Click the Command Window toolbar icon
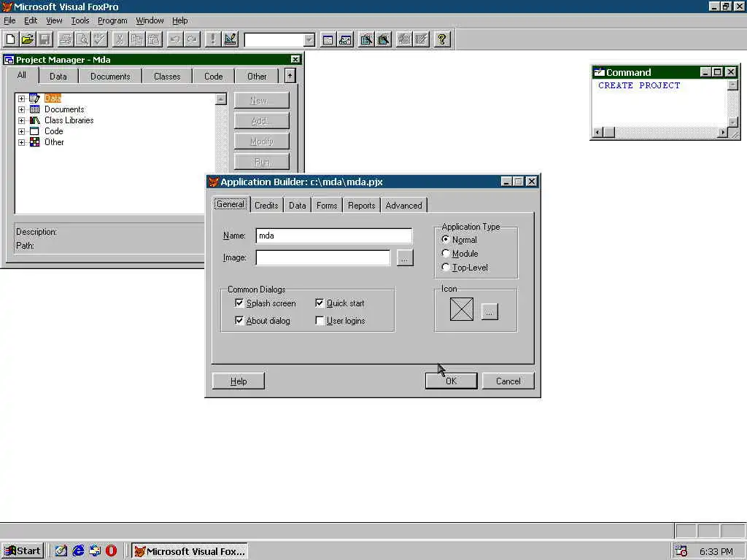Viewport: 747px width, 560px height. pos(328,39)
